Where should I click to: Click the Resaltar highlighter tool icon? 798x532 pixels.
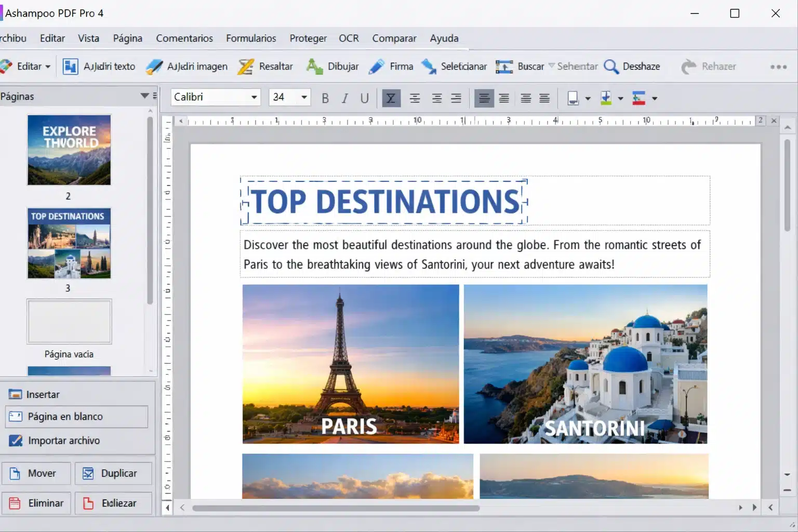pyautogui.click(x=246, y=66)
